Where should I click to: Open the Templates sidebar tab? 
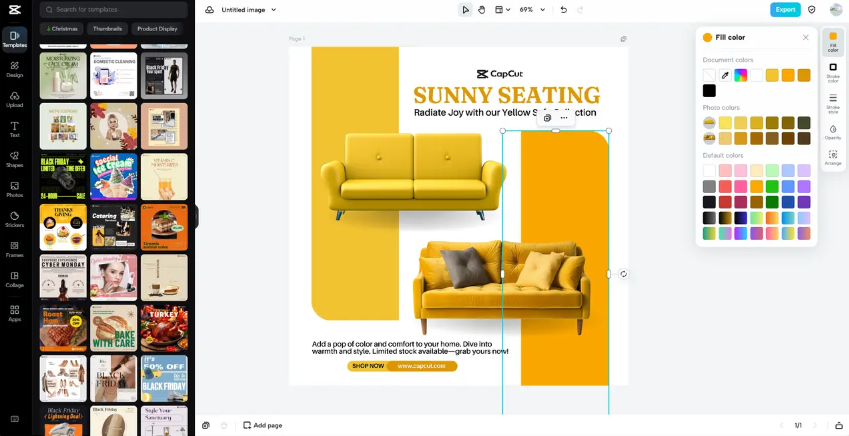tap(15, 39)
